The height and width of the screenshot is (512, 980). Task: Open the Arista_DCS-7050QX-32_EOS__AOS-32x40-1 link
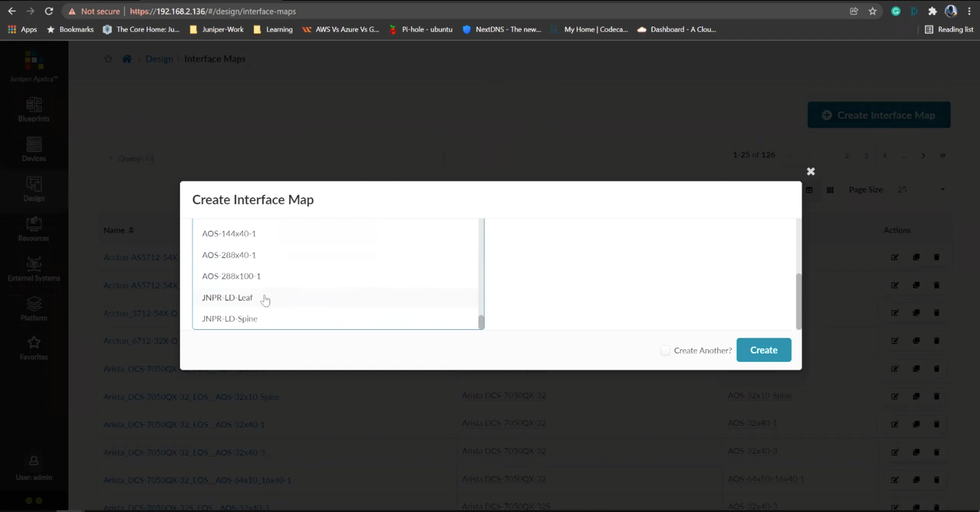pos(184,425)
